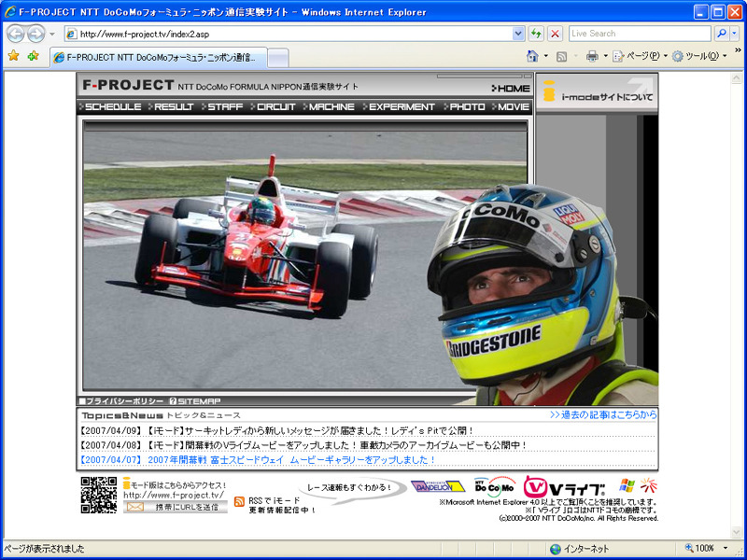
Task: Open the STAFF navigation item
Action: pyautogui.click(x=222, y=106)
